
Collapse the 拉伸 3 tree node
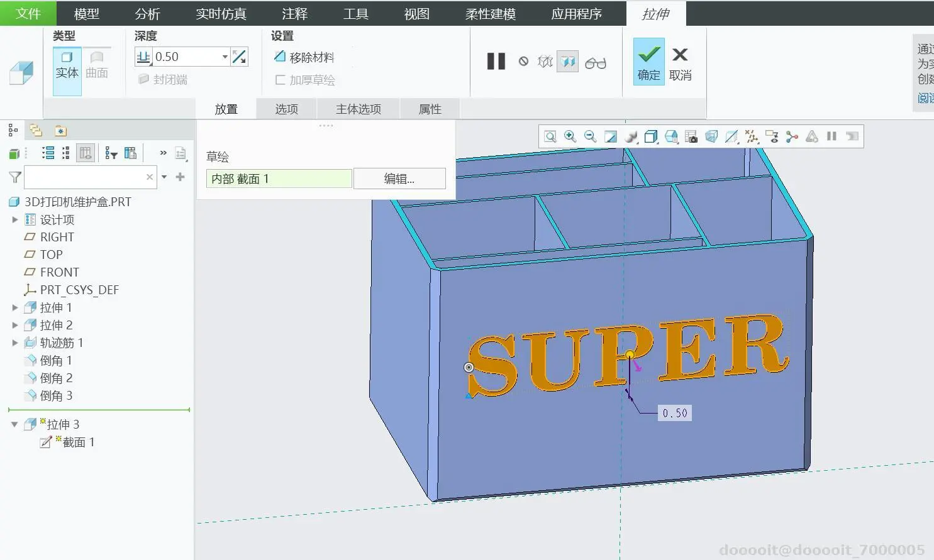15,424
